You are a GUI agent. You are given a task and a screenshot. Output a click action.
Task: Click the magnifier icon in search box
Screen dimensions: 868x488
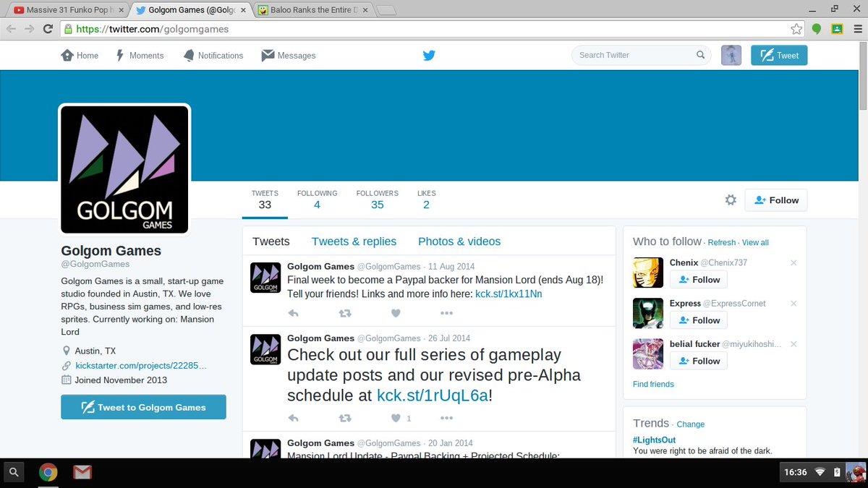[700, 55]
